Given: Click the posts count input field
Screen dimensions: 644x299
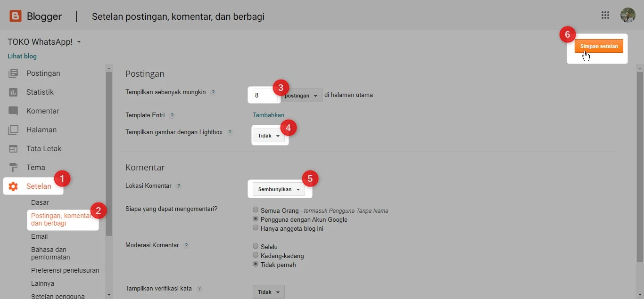Looking at the screenshot, I should tap(265, 95).
